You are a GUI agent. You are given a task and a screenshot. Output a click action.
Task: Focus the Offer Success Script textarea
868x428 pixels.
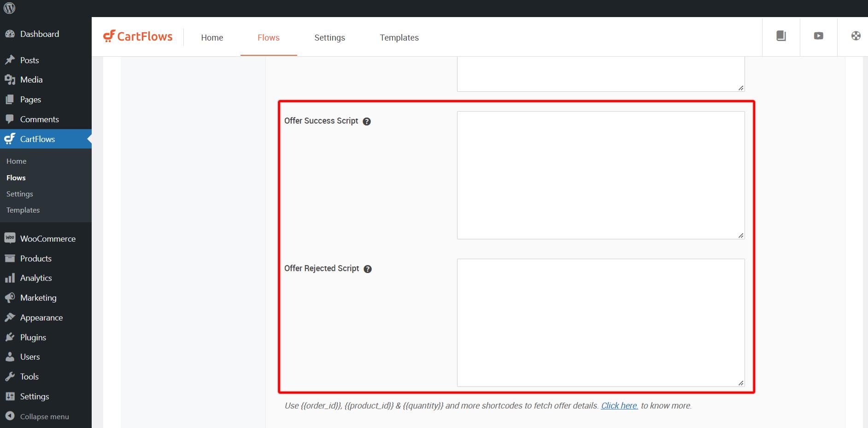click(x=601, y=175)
